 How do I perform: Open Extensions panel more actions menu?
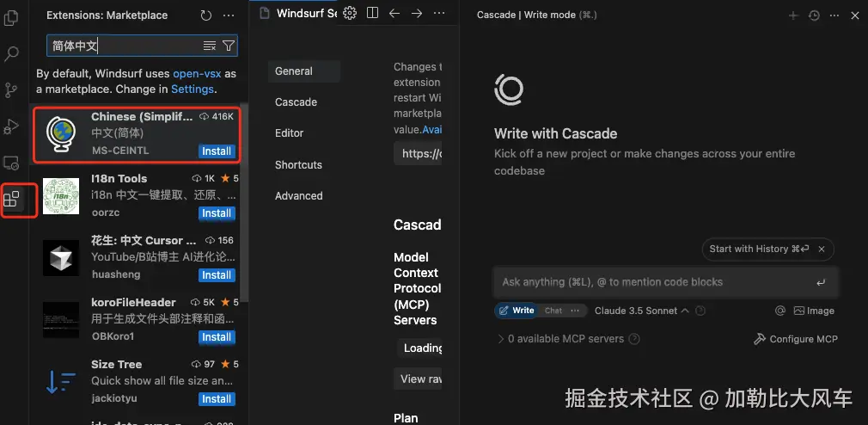[229, 15]
